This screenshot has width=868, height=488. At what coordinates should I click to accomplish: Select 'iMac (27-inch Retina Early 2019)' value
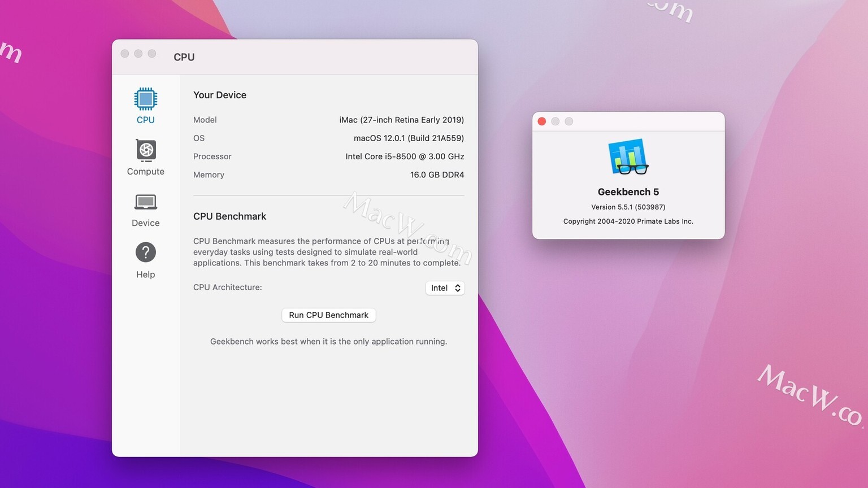pos(401,120)
